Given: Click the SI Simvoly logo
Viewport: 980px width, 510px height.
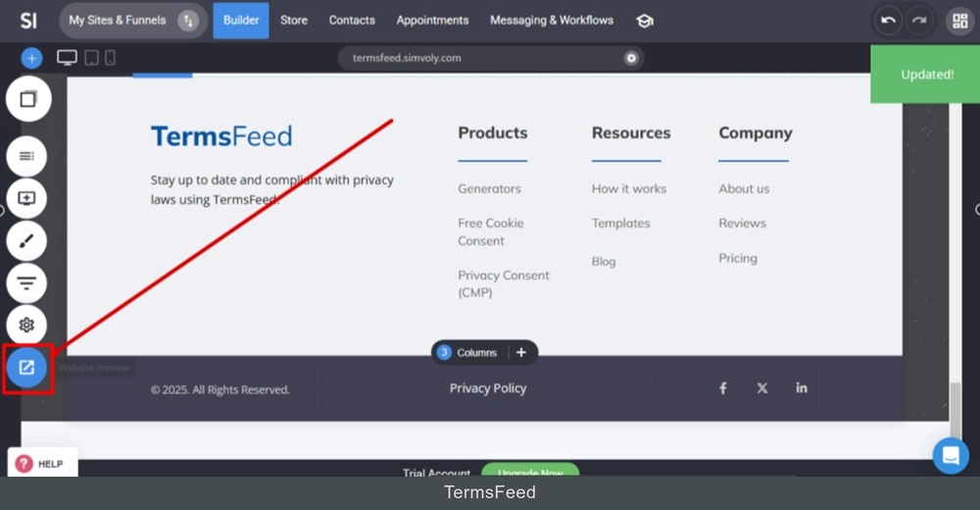Looking at the screenshot, I should [28, 21].
